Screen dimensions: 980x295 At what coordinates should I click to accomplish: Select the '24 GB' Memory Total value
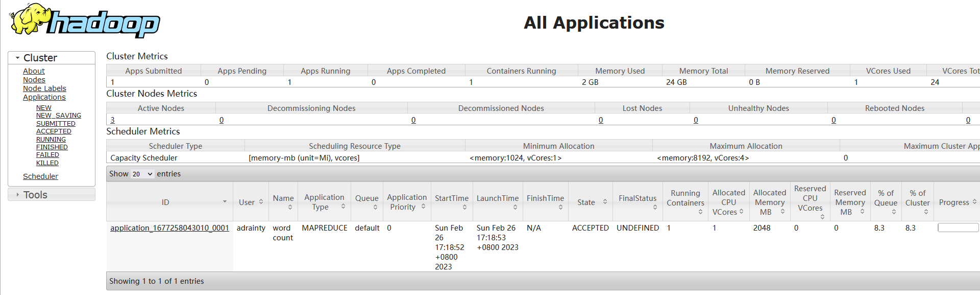pyautogui.click(x=676, y=82)
